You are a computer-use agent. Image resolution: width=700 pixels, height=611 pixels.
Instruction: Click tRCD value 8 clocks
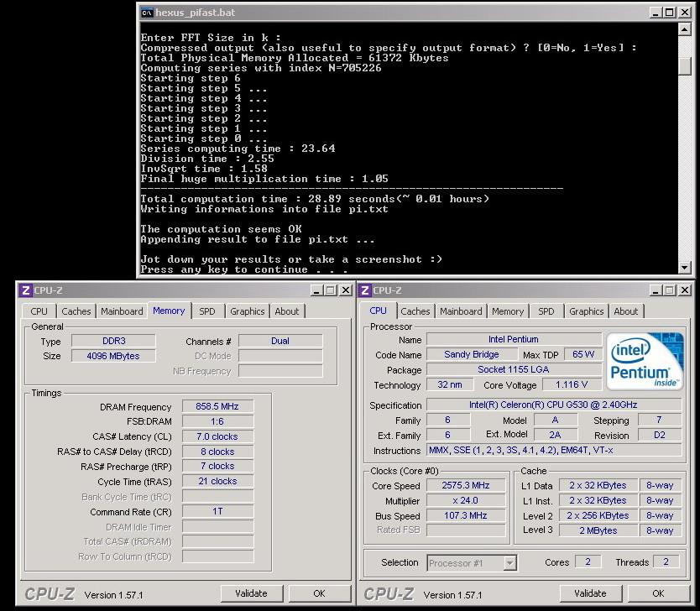[218, 452]
